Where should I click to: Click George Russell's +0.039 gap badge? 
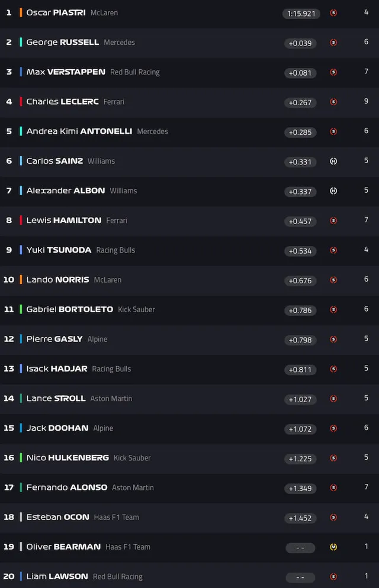(301, 43)
